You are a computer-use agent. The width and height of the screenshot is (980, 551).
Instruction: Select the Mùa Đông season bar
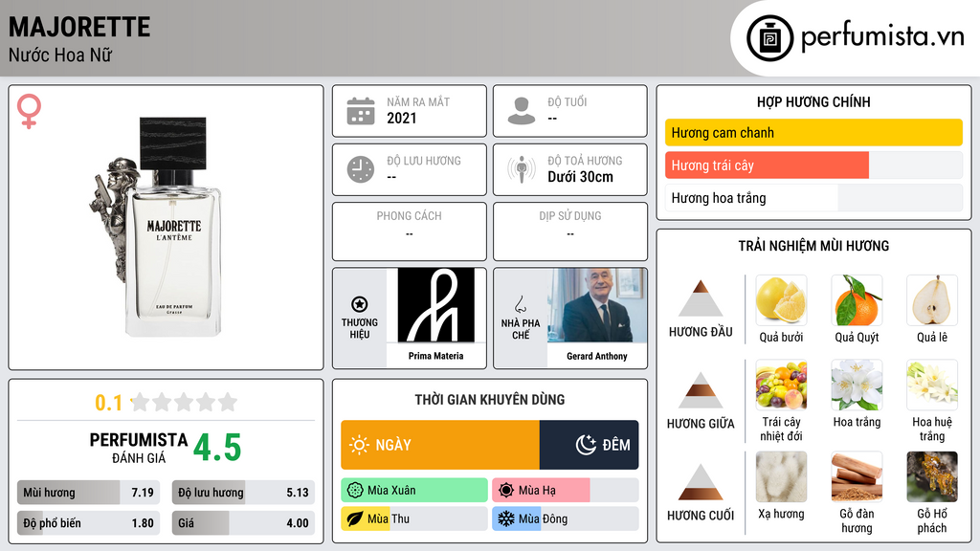(x=565, y=518)
